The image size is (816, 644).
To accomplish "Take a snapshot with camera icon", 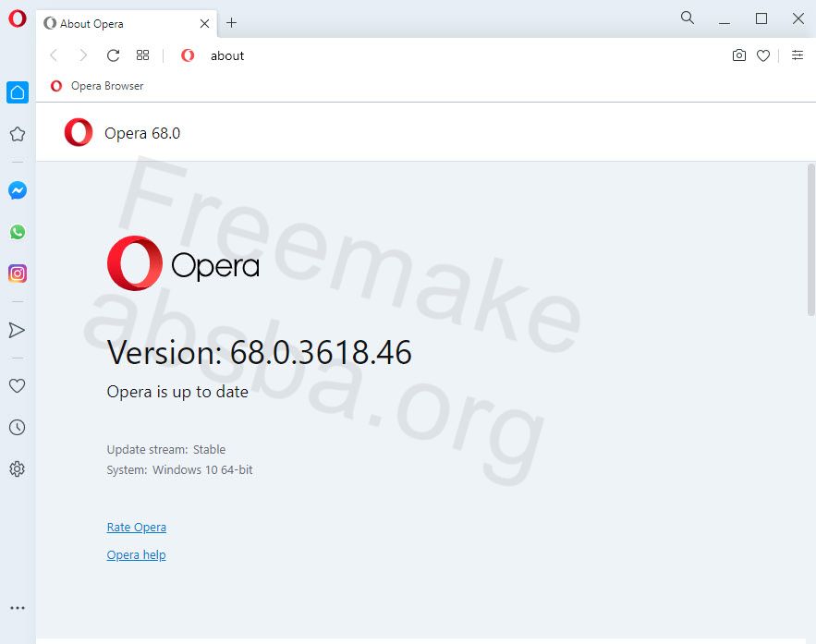I will [739, 55].
